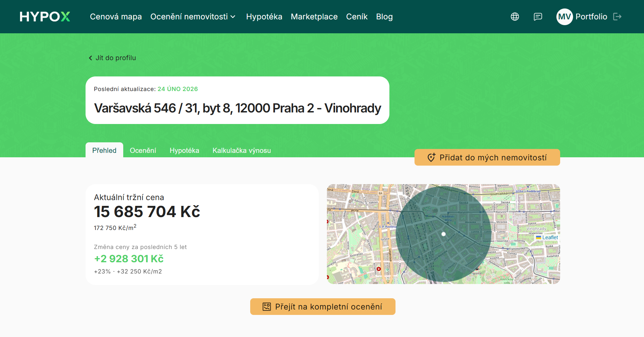The width and height of the screenshot is (644, 337).
Task: Click the back chevron beside Jít do profilu
Action: (x=90, y=58)
